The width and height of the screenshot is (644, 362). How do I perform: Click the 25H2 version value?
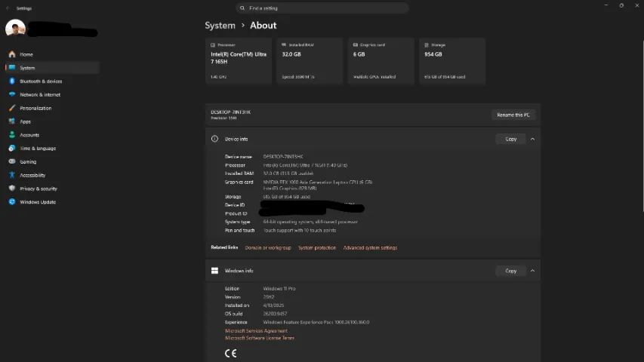[x=269, y=297]
